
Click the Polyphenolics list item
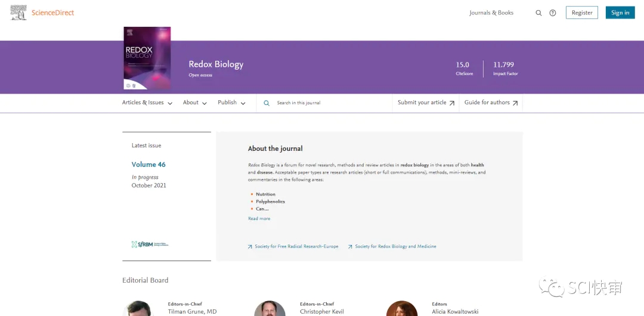(x=270, y=202)
